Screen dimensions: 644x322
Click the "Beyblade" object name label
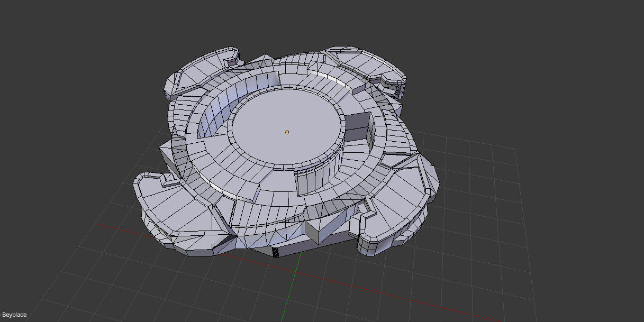pyautogui.click(x=14, y=315)
